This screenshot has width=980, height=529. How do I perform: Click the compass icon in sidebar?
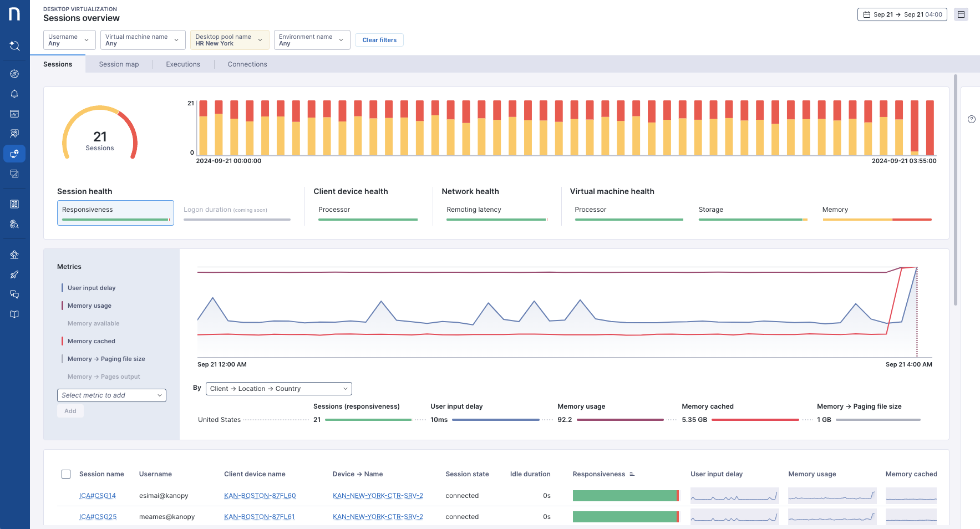14,74
